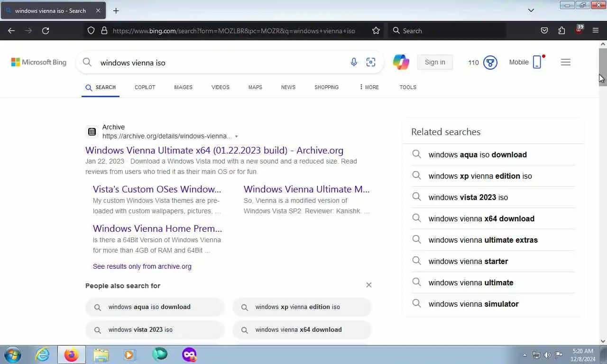
Task: Reload the current Bing page
Action: (46, 30)
